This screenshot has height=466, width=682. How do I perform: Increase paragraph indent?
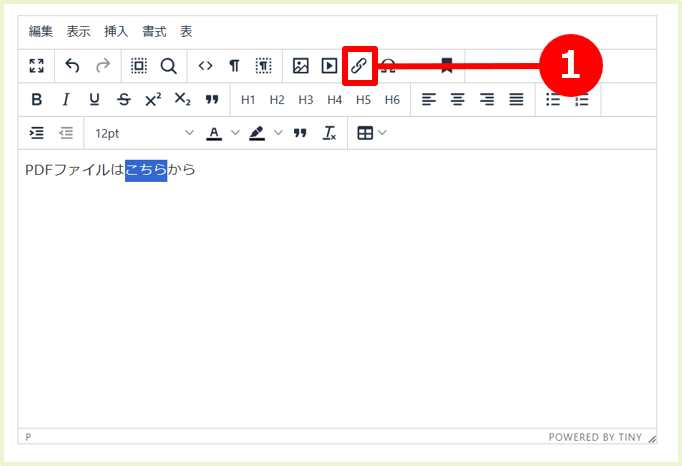pyautogui.click(x=37, y=133)
